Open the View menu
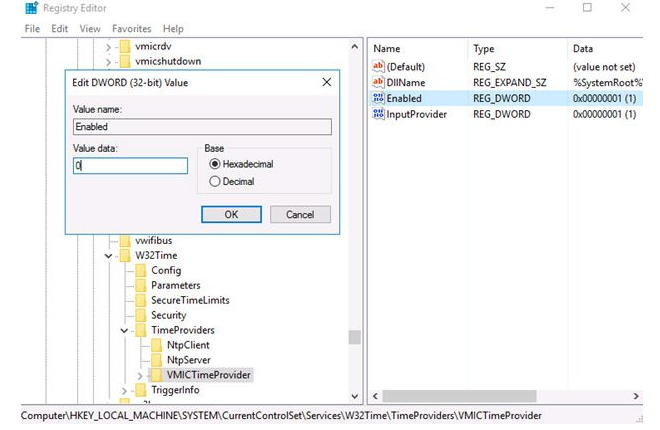The width and height of the screenshot is (660, 430). tap(90, 29)
